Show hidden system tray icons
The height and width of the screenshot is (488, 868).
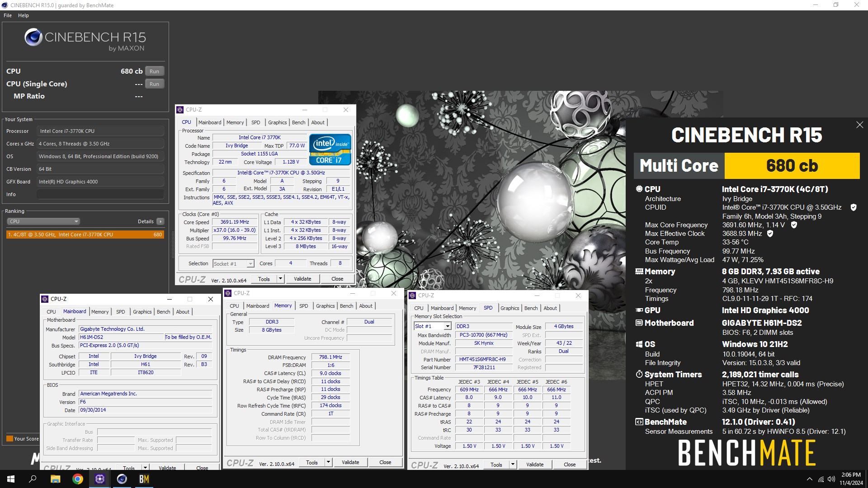(809, 479)
